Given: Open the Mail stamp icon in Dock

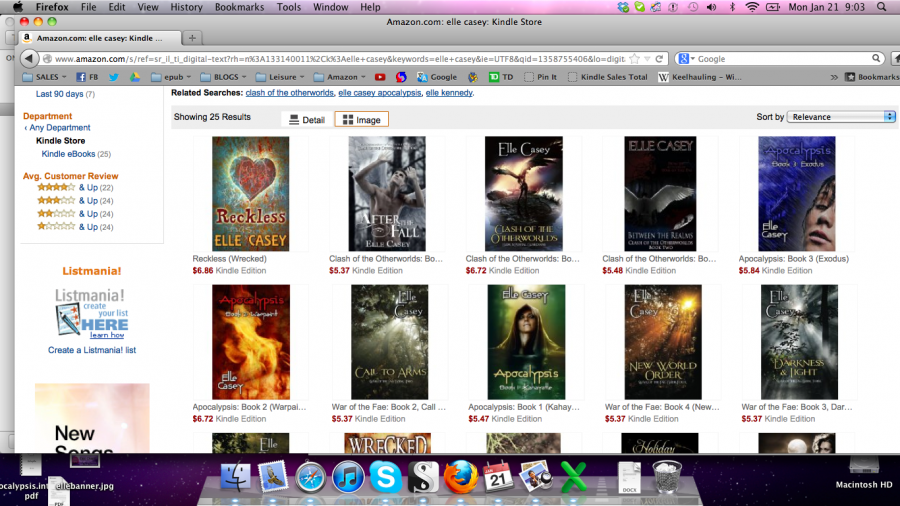Looking at the screenshot, I should click(x=273, y=476).
